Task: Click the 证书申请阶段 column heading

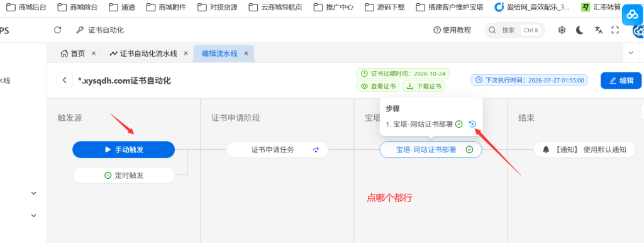Action: pyautogui.click(x=236, y=118)
